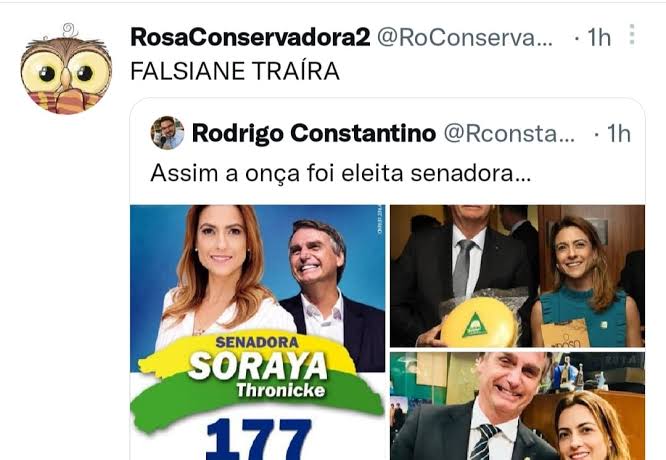
Task: Click the SORAYA Thronicke name banner
Action: (x=258, y=375)
